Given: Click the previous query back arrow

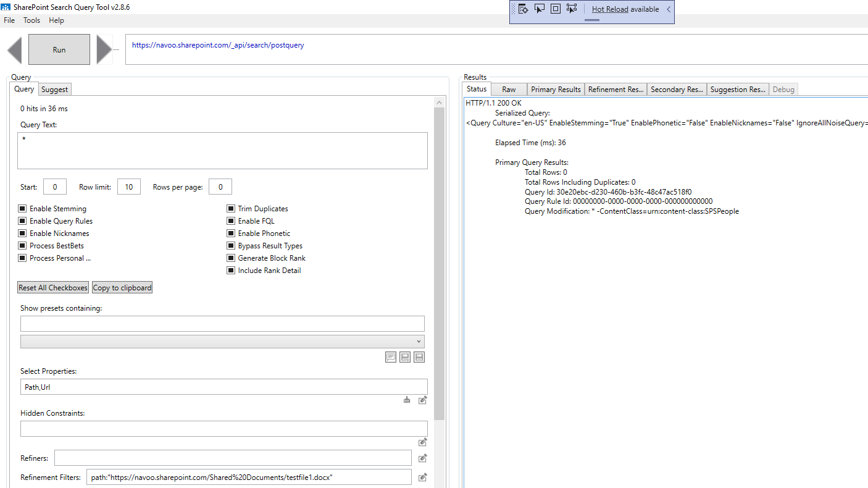Looking at the screenshot, I should 14,49.
